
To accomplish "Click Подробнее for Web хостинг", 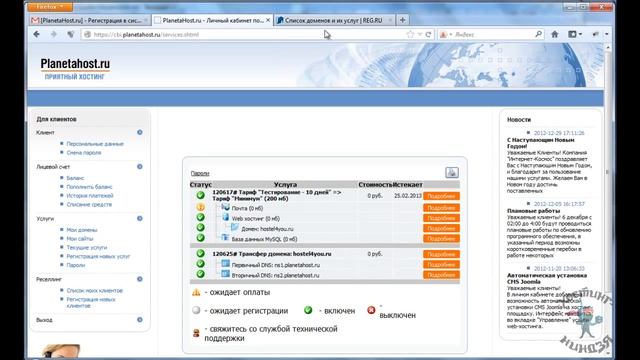I will pos(441,218).
